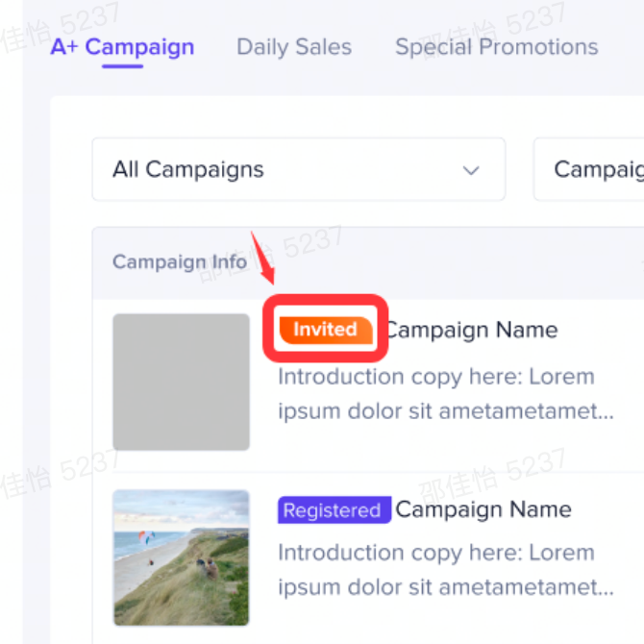
Task: Open Campaign Name beside the Registered badge
Action: click(483, 509)
